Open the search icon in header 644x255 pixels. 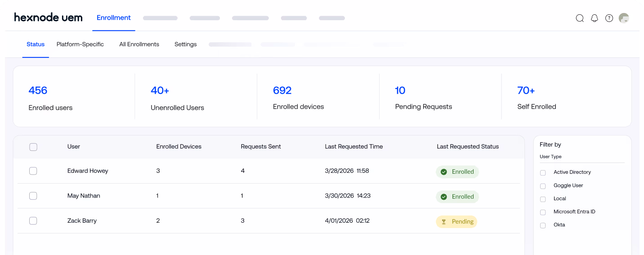(580, 18)
